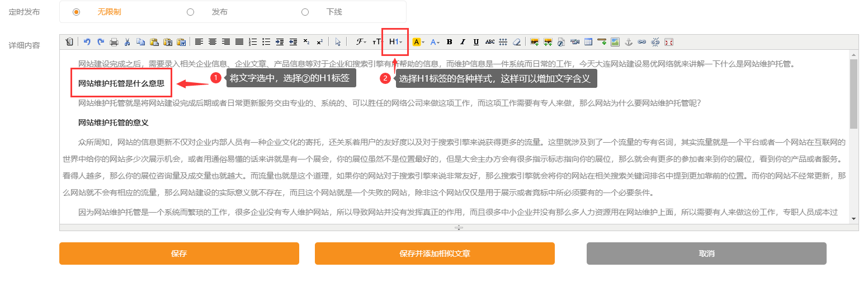Screen dimensions: 868x291
Task: Toggle fullscreen editor mode
Action: click(x=669, y=42)
